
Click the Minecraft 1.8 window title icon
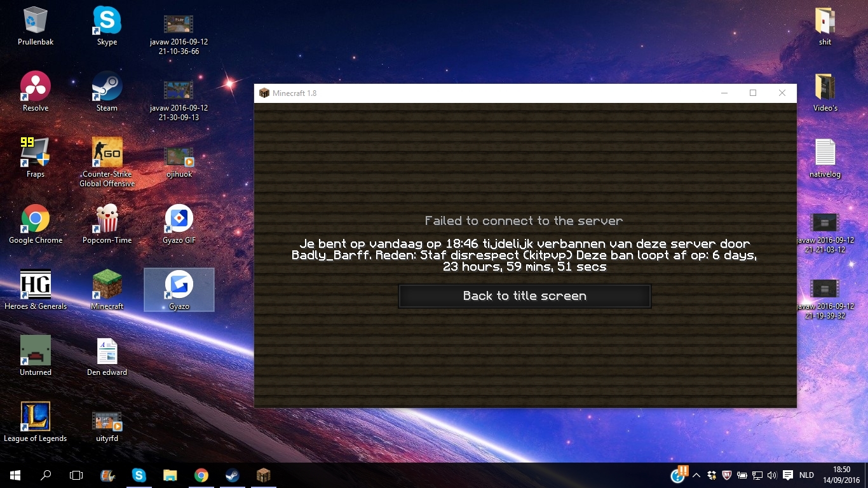point(264,93)
